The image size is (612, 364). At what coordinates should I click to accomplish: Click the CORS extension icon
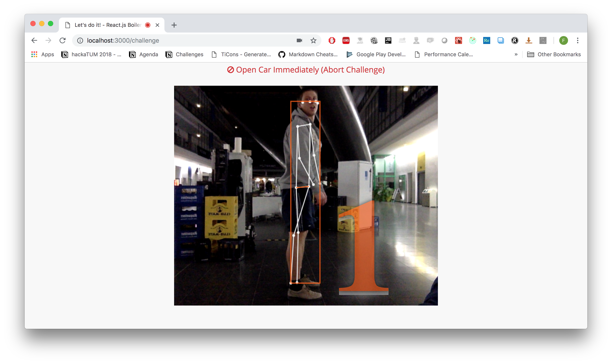coord(346,40)
